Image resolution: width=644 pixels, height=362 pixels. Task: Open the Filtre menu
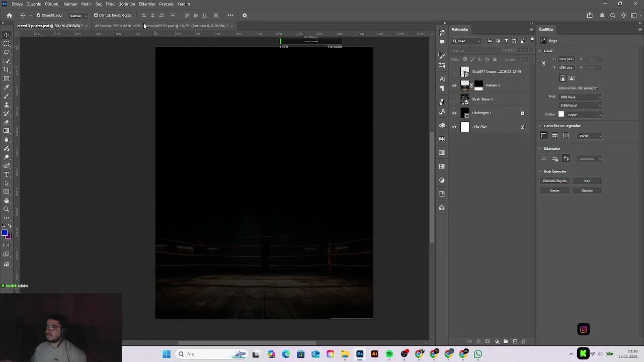point(110,4)
